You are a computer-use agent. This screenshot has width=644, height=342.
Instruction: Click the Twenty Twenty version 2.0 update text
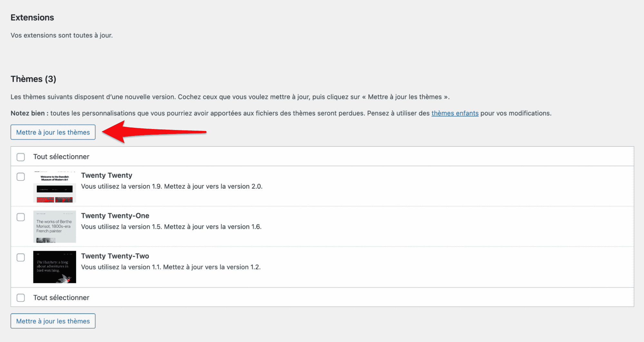click(x=171, y=186)
